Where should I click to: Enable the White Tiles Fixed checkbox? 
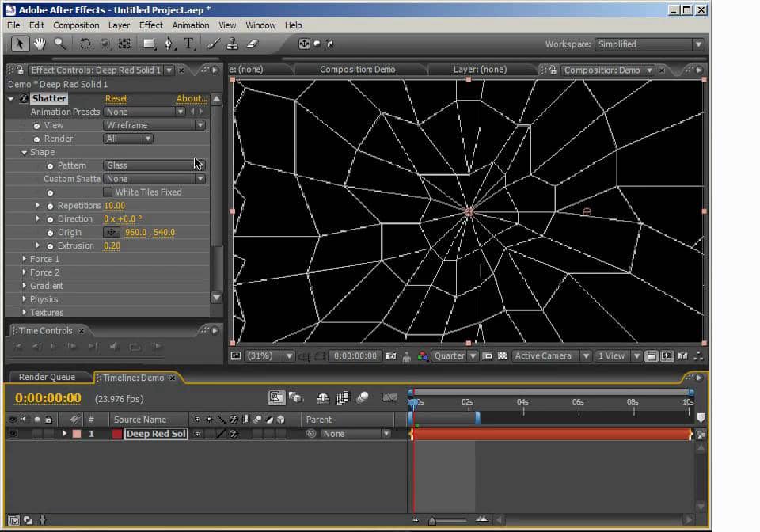[108, 192]
